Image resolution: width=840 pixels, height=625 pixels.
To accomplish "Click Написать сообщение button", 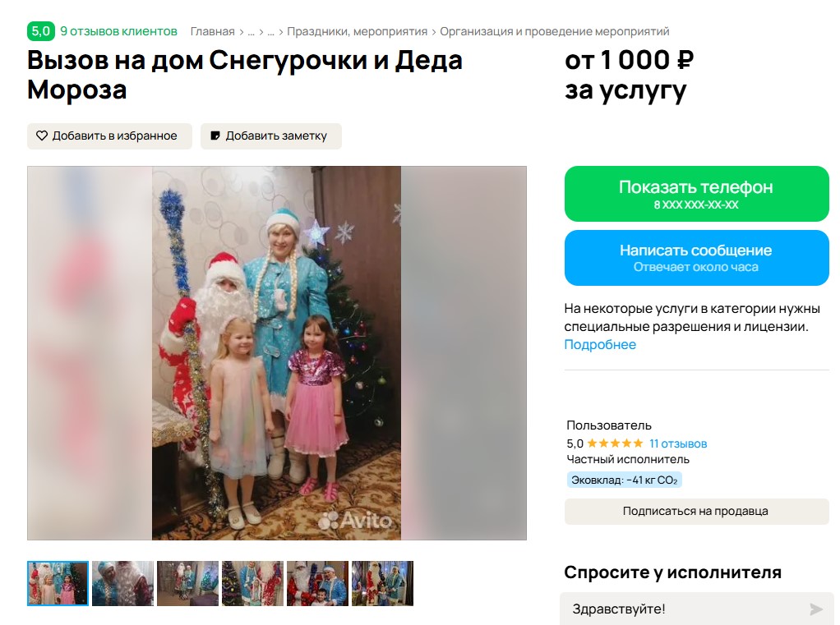I will 696,258.
